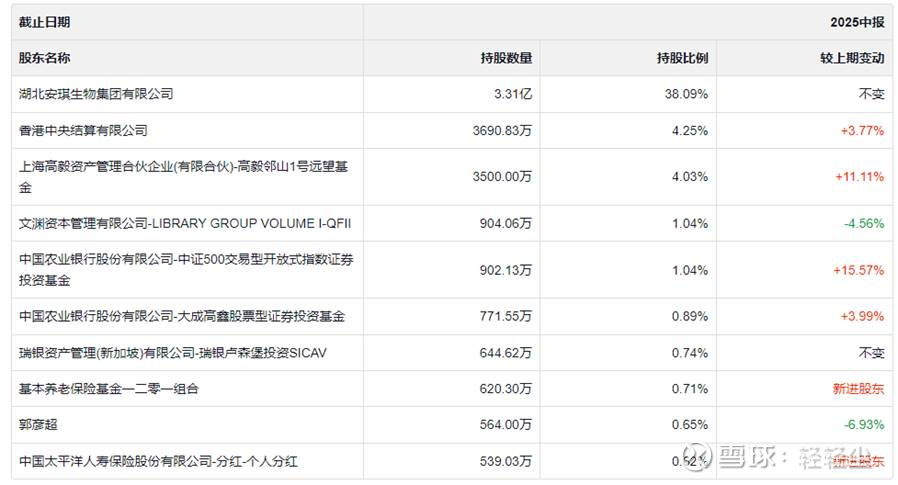
Task: Open shareholder 湖北安琪生物集团有限公司
Action: (x=96, y=94)
